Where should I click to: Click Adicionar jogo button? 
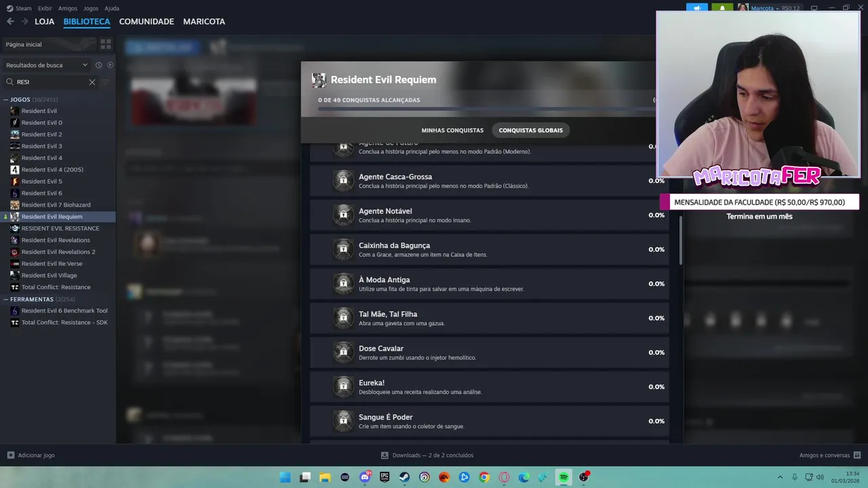(x=31, y=455)
